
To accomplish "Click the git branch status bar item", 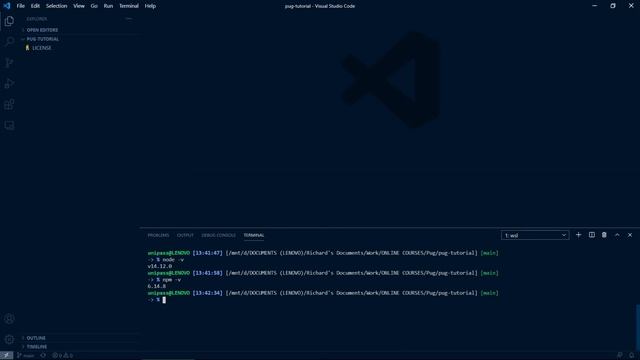I will tap(26, 356).
